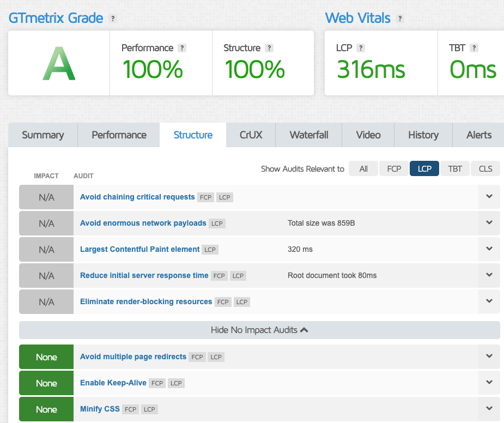Click the AUDIT column header

tap(83, 176)
